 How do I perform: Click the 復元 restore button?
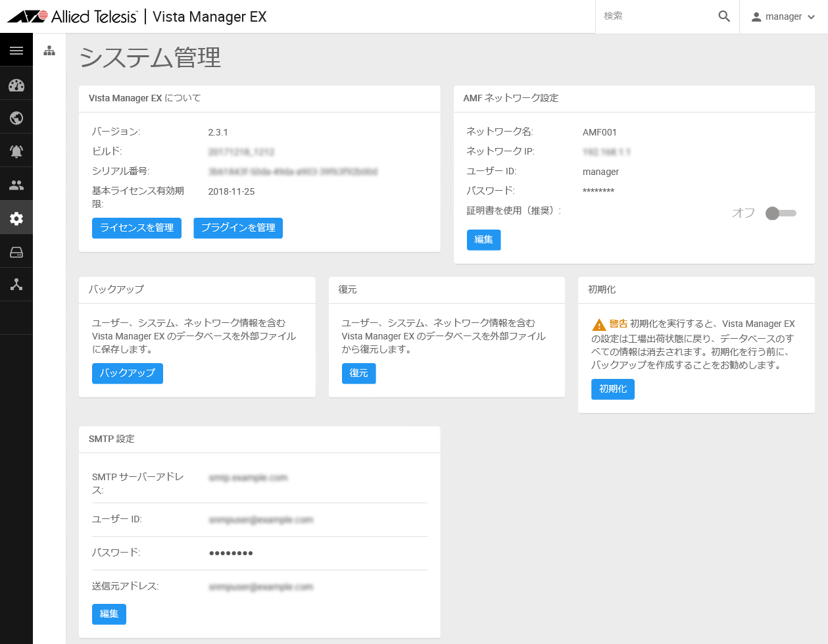coord(358,373)
